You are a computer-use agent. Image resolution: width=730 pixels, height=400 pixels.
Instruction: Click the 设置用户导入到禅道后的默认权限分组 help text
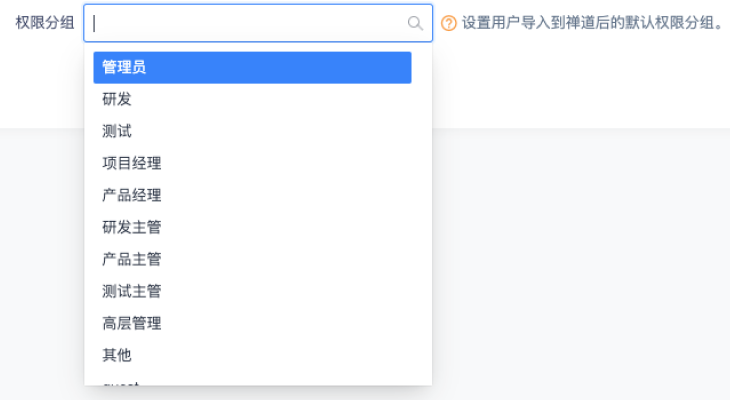tap(592, 23)
